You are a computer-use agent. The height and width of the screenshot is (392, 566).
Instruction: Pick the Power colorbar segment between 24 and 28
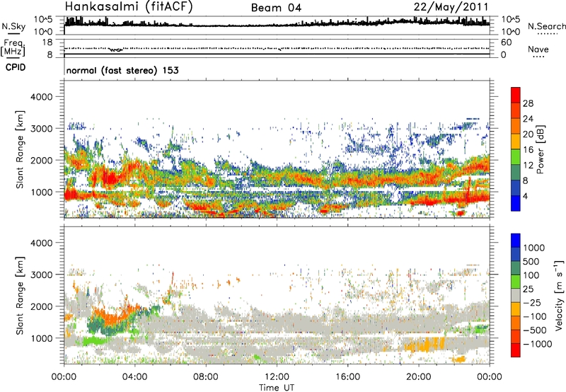click(x=516, y=110)
